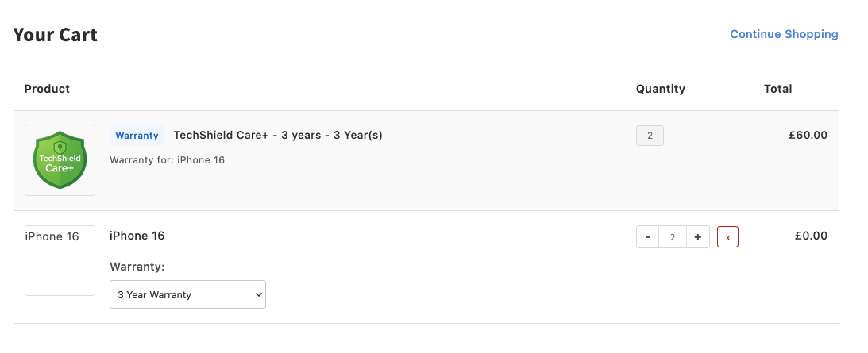The image size is (868, 353).
Task: Remove iPhone 16 using the red x button
Action: [727, 237]
